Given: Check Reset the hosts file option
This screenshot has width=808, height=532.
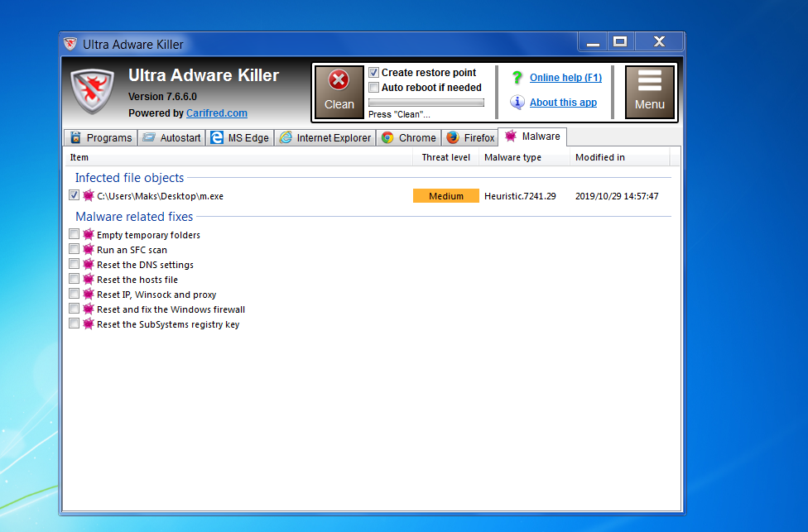Looking at the screenshot, I should point(74,279).
